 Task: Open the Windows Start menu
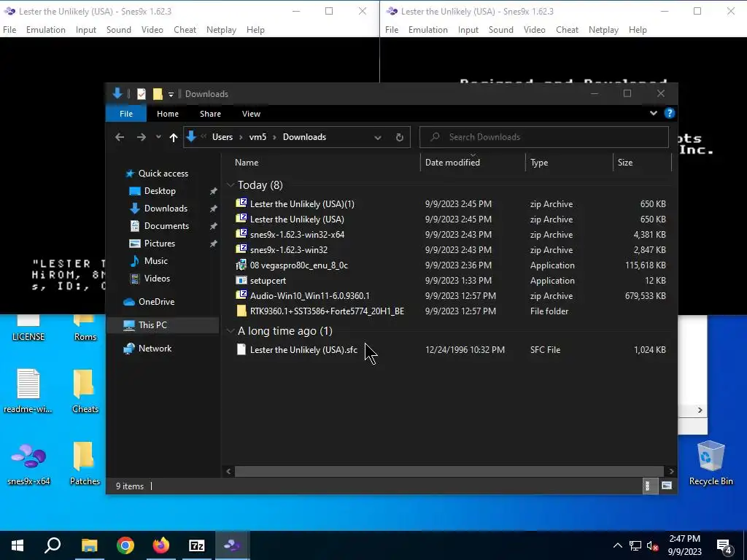(18, 545)
